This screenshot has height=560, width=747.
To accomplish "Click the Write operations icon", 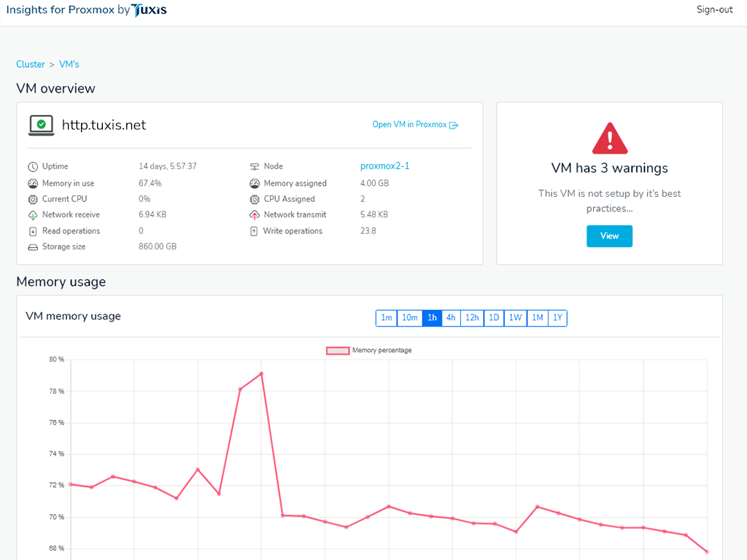I will point(254,231).
